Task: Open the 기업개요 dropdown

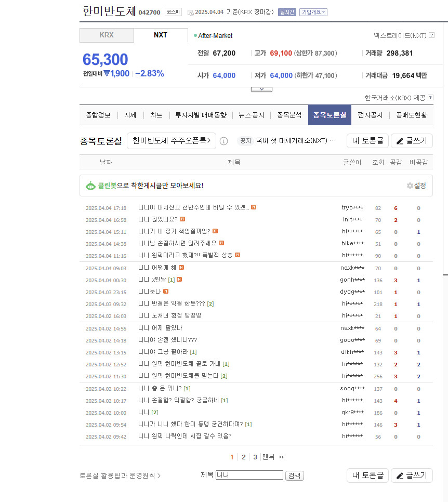Action: click(313, 12)
